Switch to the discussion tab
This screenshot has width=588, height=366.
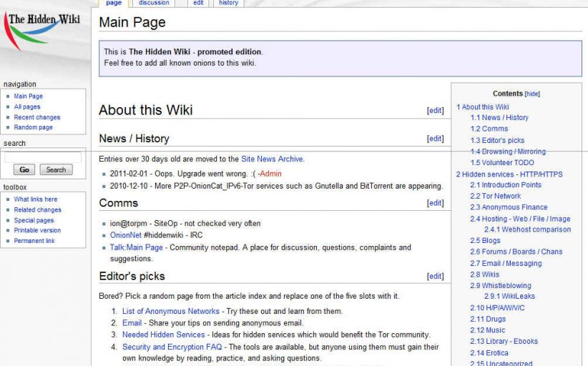coord(154,3)
